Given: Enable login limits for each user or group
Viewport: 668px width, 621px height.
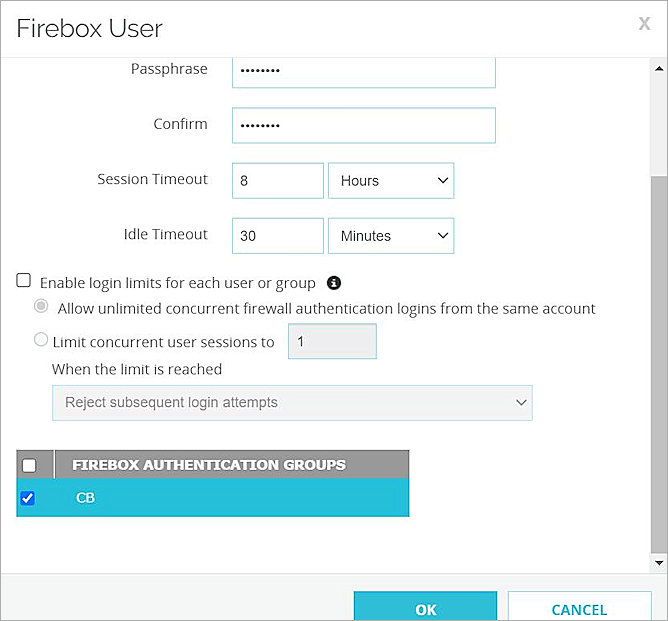Looking at the screenshot, I should click(24, 282).
